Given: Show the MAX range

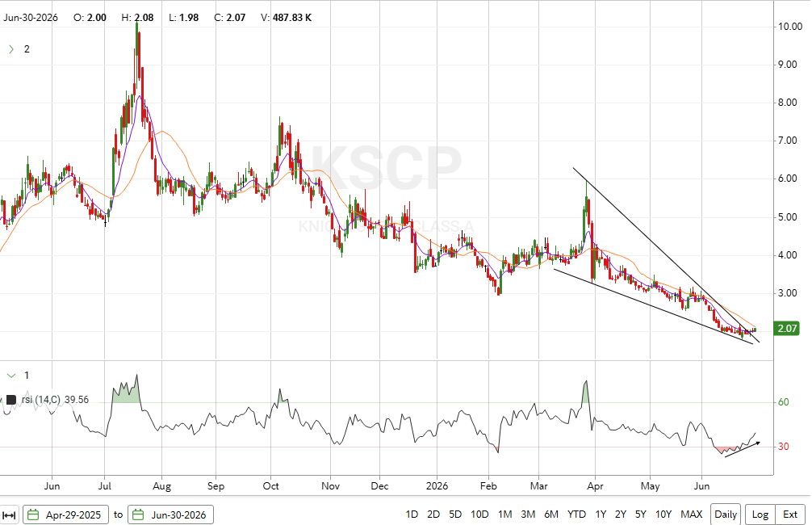Looking at the screenshot, I should pos(692,514).
